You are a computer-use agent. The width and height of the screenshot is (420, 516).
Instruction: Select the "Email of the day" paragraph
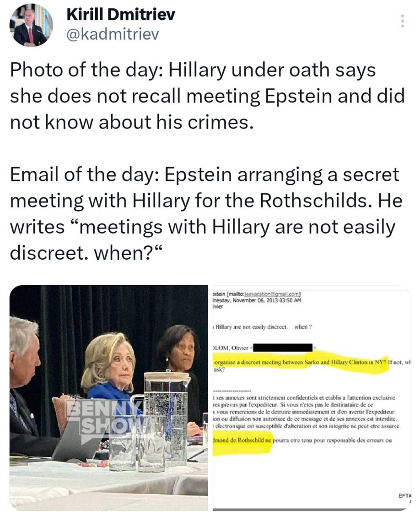206,214
